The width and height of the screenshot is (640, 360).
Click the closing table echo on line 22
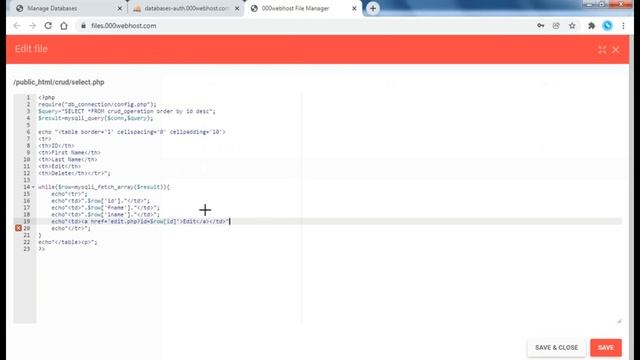tap(68, 242)
